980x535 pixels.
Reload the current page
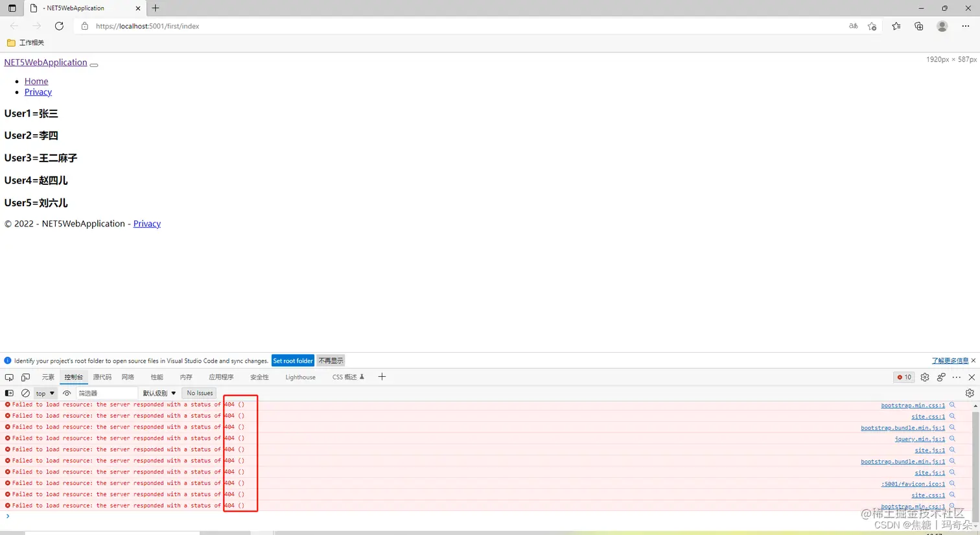click(x=59, y=26)
